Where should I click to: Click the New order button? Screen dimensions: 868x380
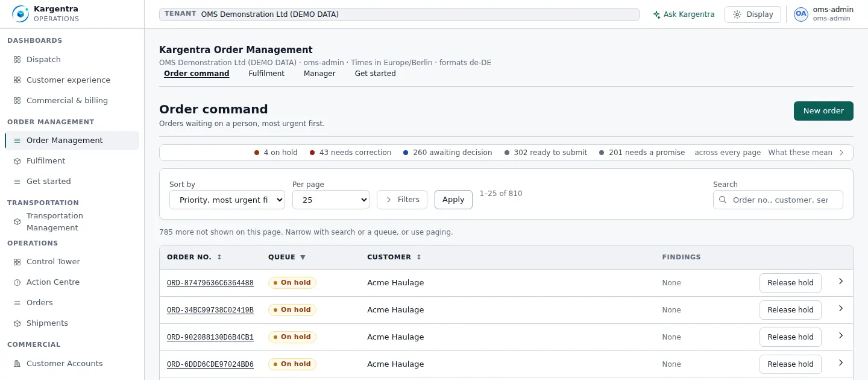click(823, 111)
